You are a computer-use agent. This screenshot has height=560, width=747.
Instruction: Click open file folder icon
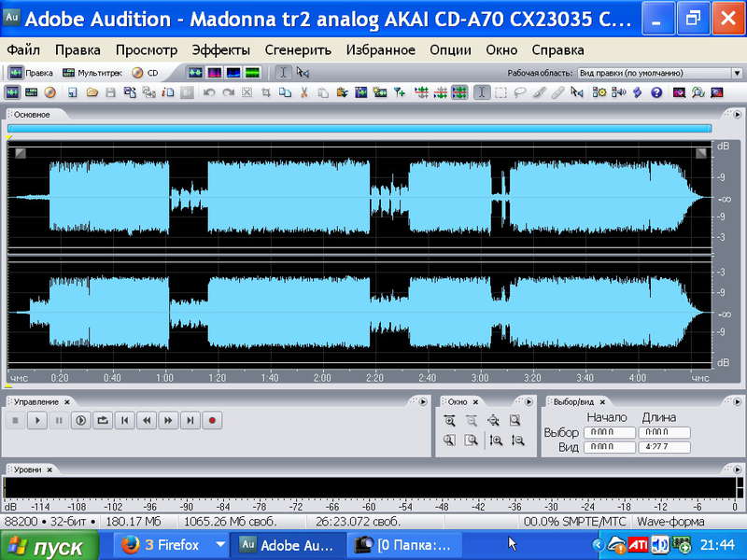tap(92, 92)
